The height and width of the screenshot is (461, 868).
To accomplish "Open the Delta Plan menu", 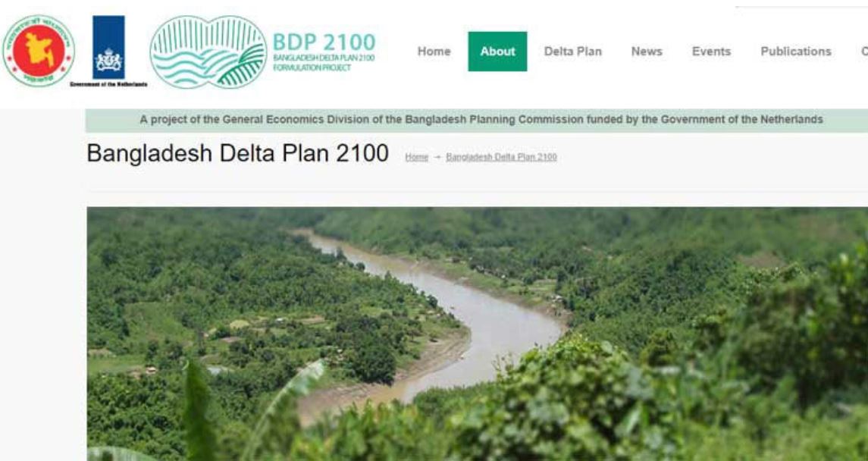I will pos(572,52).
